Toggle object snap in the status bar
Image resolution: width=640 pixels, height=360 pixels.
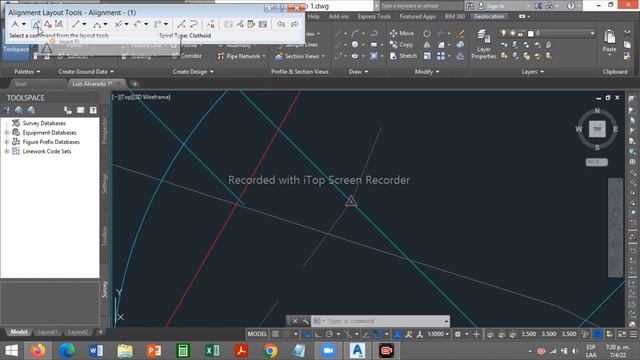coord(378,334)
